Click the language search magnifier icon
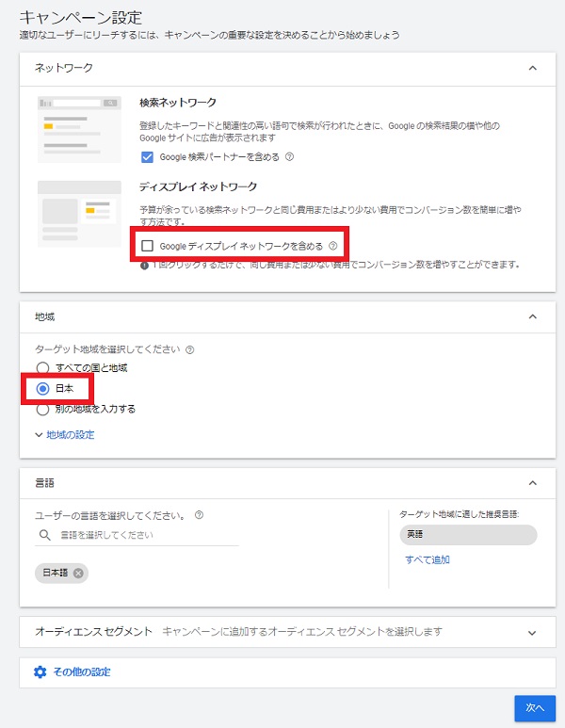 (45, 535)
